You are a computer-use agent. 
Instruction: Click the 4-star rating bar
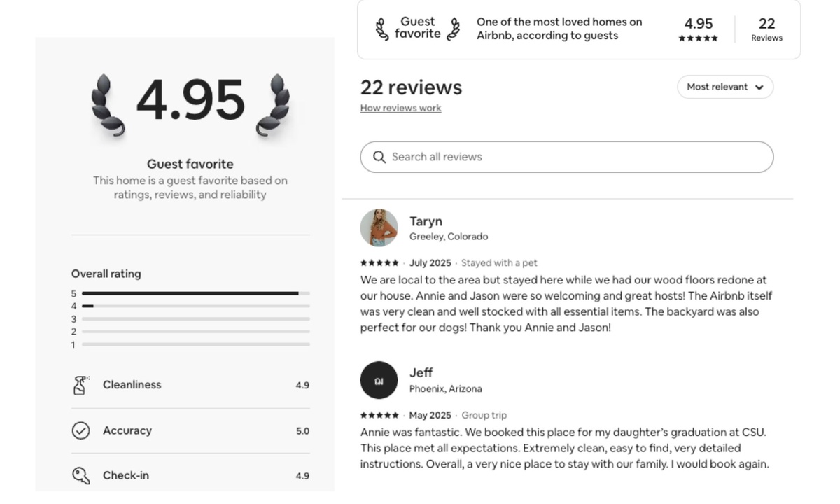pos(195,306)
